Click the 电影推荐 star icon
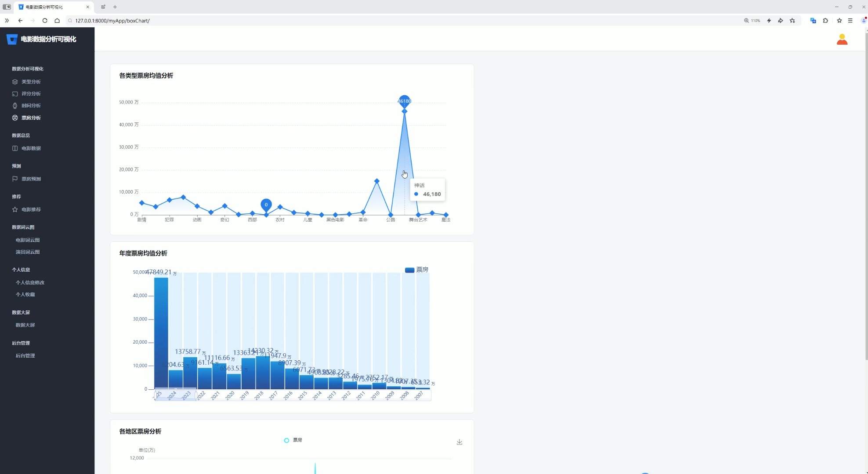 [x=15, y=209]
